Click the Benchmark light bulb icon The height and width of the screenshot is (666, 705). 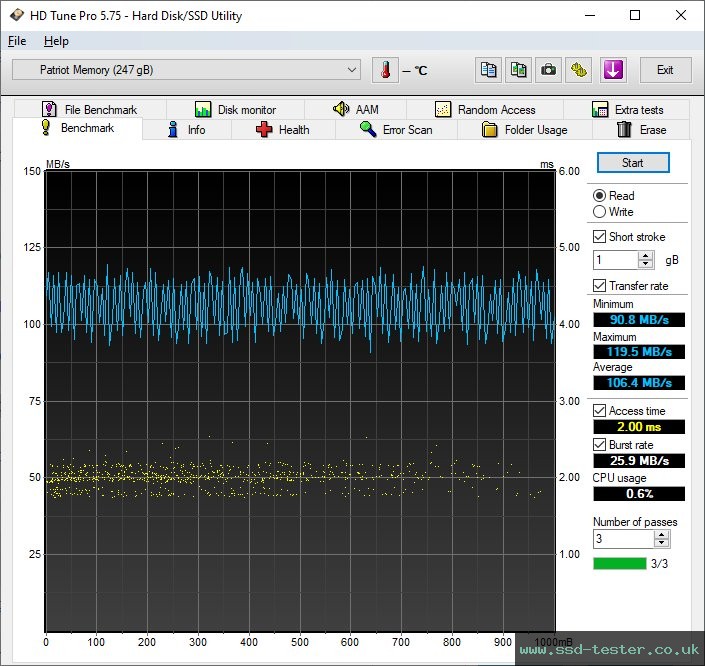[x=45, y=127]
